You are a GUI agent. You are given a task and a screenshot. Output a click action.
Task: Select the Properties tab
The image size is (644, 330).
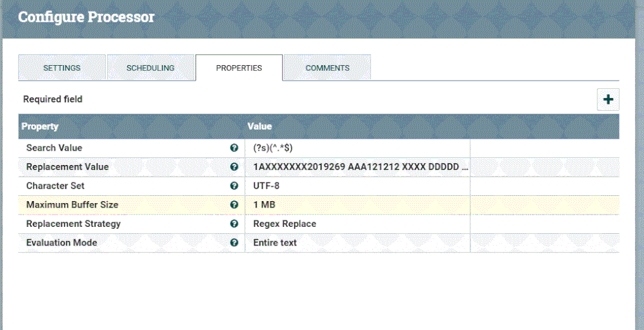click(239, 68)
